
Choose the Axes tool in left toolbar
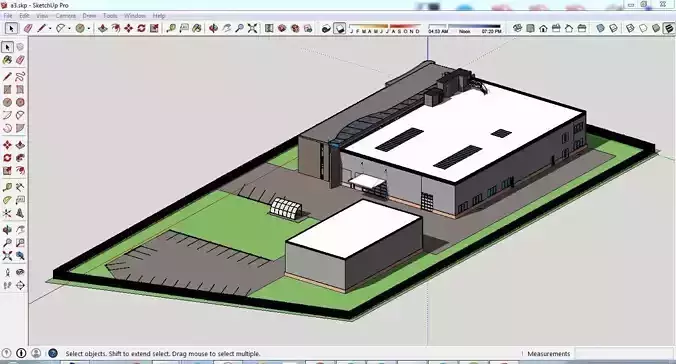point(7,213)
